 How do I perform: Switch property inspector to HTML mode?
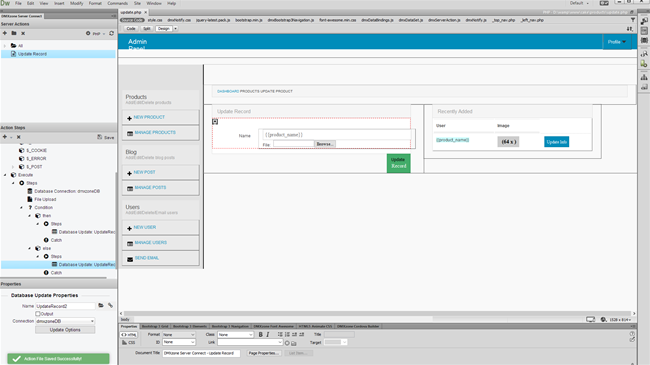(129, 335)
